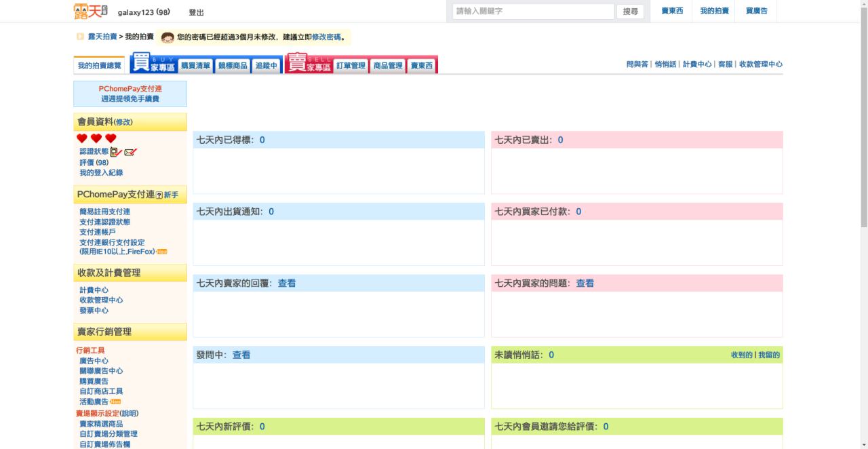Select the 我的拍賣總覽 tab
This screenshot has height=449, width=868.
coord(99,66)
